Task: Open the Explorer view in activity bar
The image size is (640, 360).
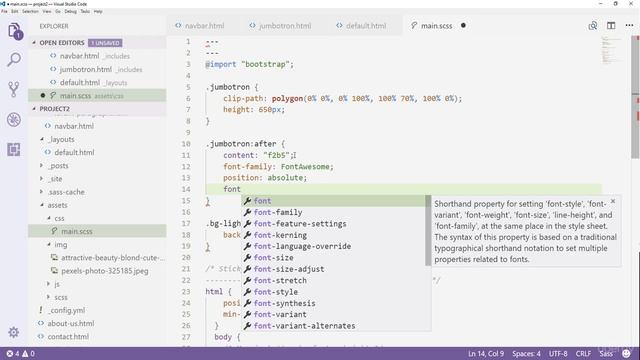Action: [x=14, y=31]
